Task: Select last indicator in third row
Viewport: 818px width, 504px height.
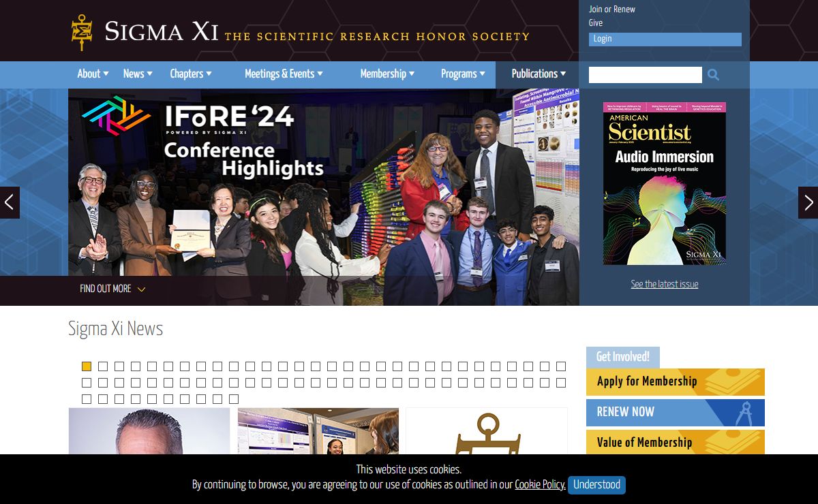Action: [x=234, y=399]
